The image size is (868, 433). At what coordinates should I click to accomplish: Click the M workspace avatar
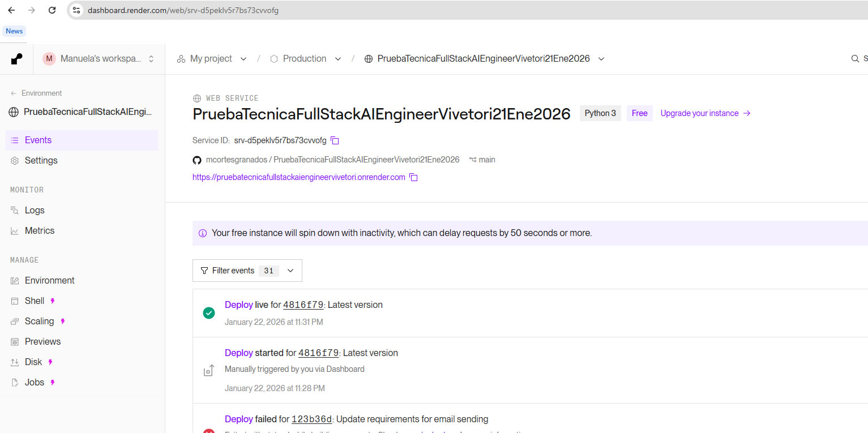tap(49, 59)
